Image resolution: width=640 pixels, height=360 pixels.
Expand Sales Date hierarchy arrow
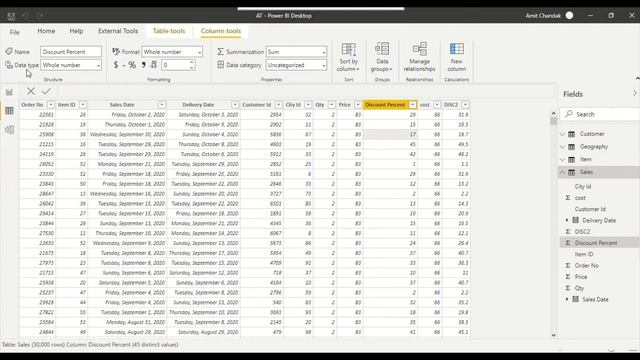point(567,299)
